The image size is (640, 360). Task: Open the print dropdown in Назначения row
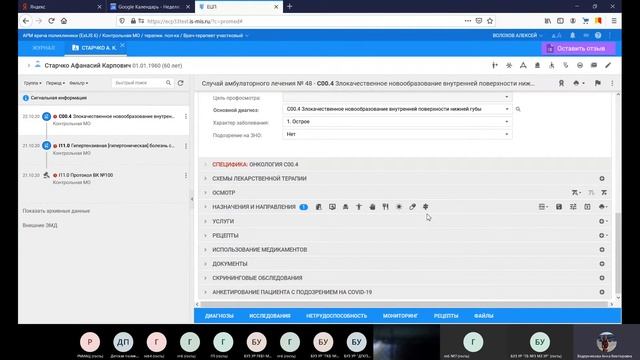coord(603,207)
